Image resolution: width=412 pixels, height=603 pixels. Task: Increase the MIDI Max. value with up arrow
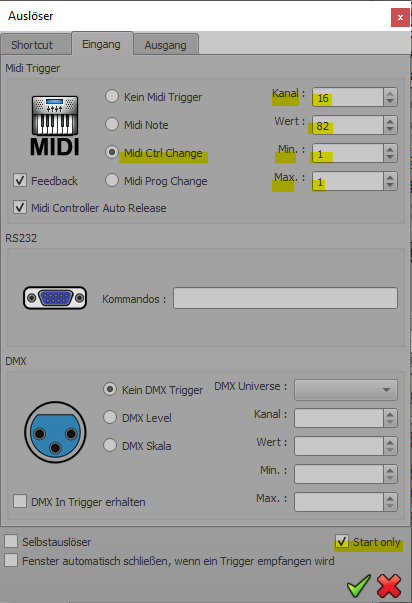[390, 177]
